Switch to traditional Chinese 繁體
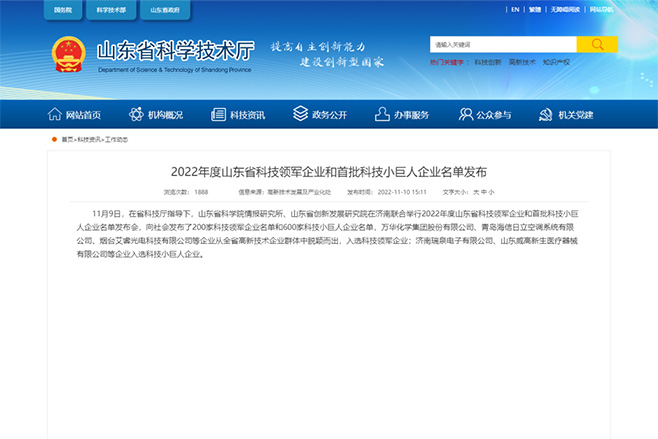 [x=535, y=10]
